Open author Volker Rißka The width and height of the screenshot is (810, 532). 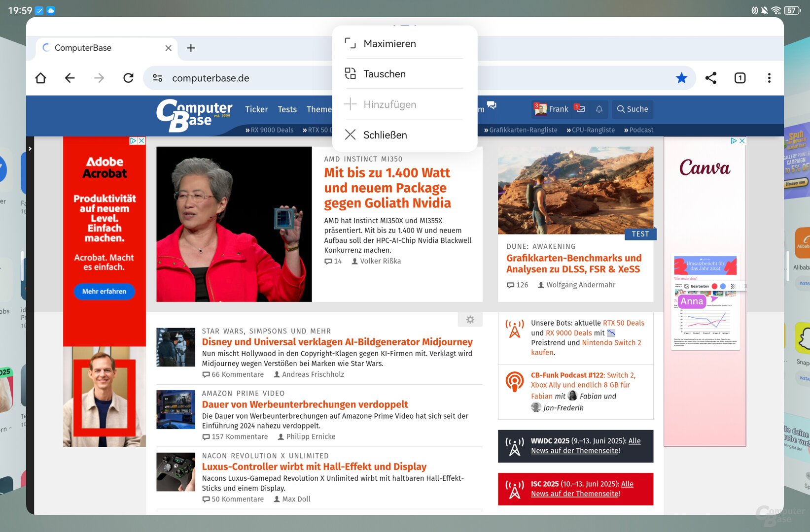(x=376, y=261)
